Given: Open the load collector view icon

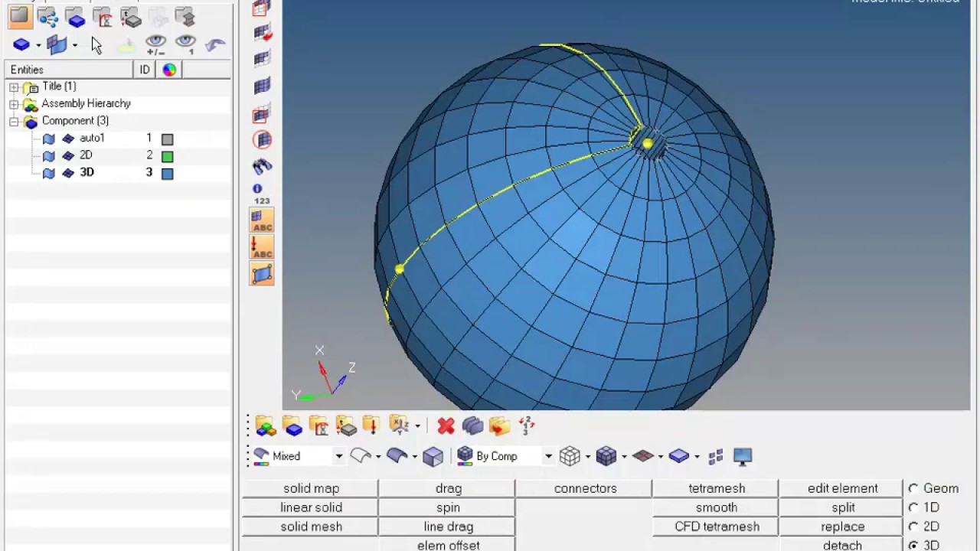Looking at the screenshot, I should 103,16.
